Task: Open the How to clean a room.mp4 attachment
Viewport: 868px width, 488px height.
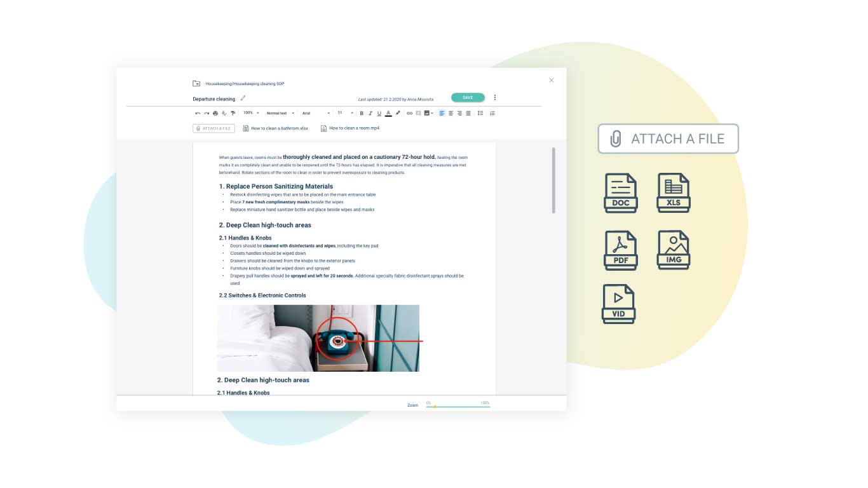Action: 350,128
